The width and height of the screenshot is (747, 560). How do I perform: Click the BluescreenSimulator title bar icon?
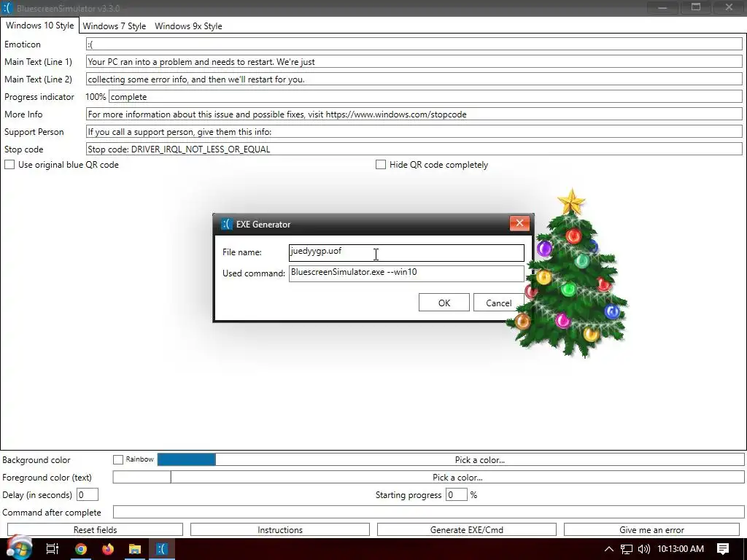click(7, 8)
